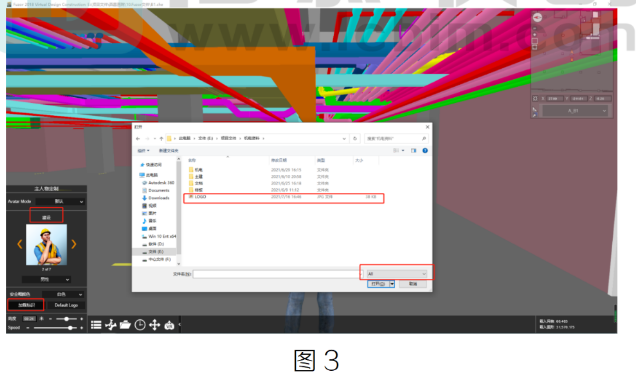The width and height of the screenshot is (636, 384).
Task: Expand the address bar history dropdown
Action: 344,139
